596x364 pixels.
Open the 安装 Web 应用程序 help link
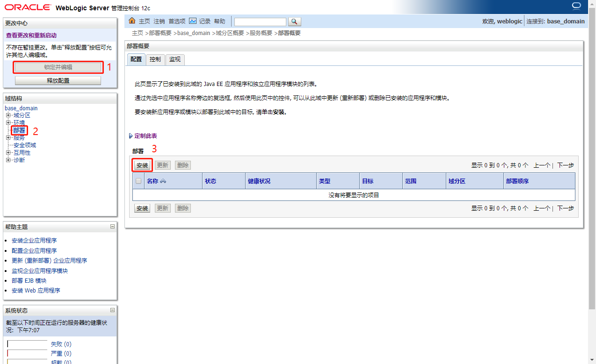pyautogui.click(x=36, y=290)
